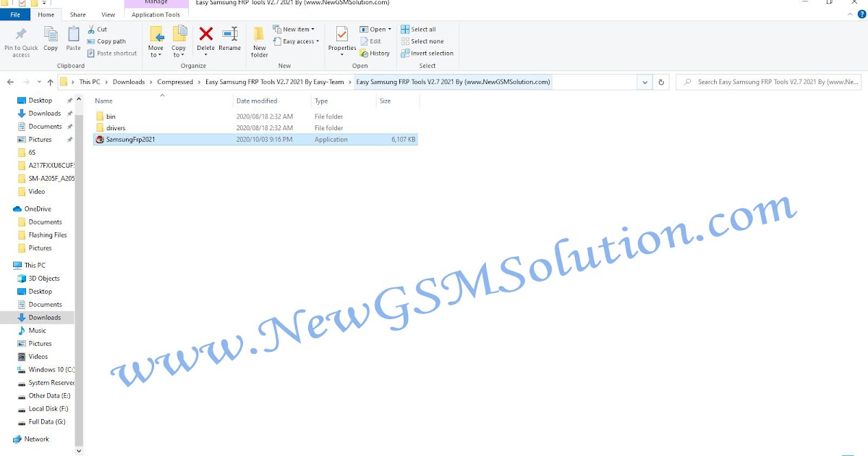Screen dimensions: 868x456
Task: Expand the Delete button dropdown arrow
Action: (x=206, y=55)
